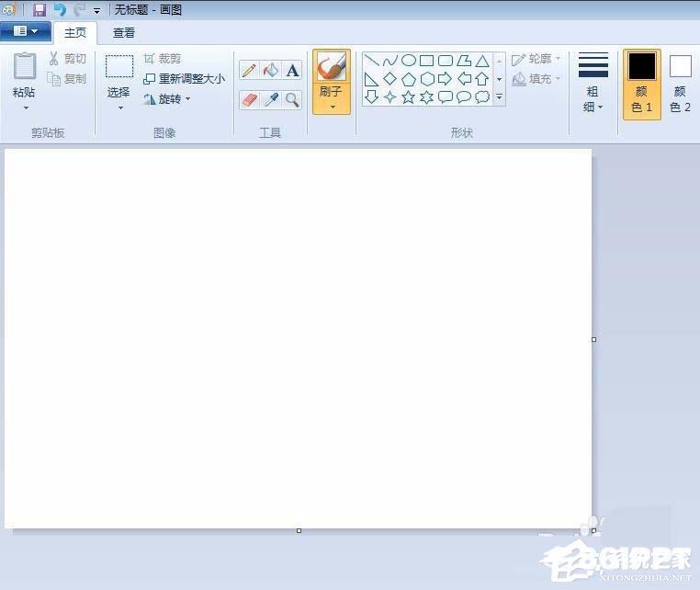Pick the Triangle shape

coord(482,61)
